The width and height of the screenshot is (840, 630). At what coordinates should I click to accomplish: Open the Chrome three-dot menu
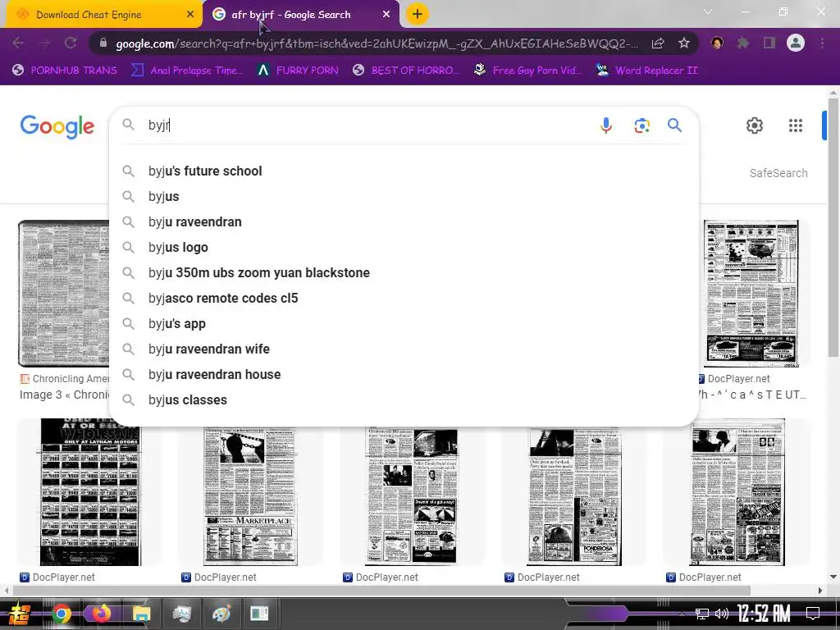pyautogui.click(x=822, y=43)
